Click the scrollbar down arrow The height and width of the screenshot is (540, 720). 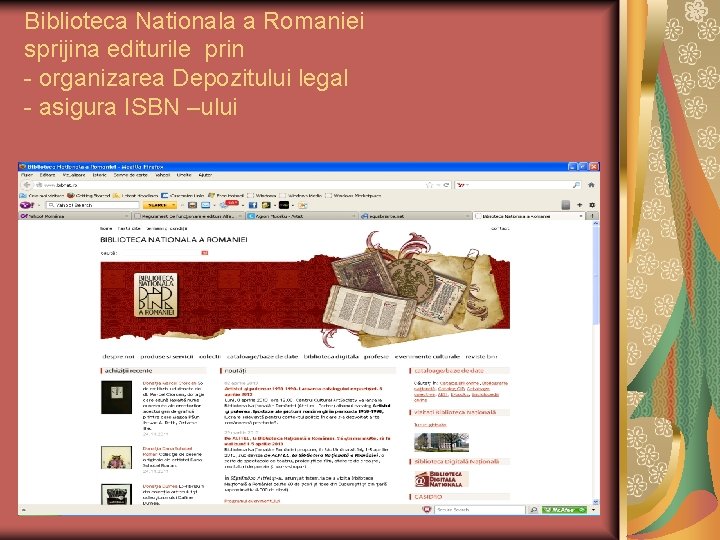(596, 502)
